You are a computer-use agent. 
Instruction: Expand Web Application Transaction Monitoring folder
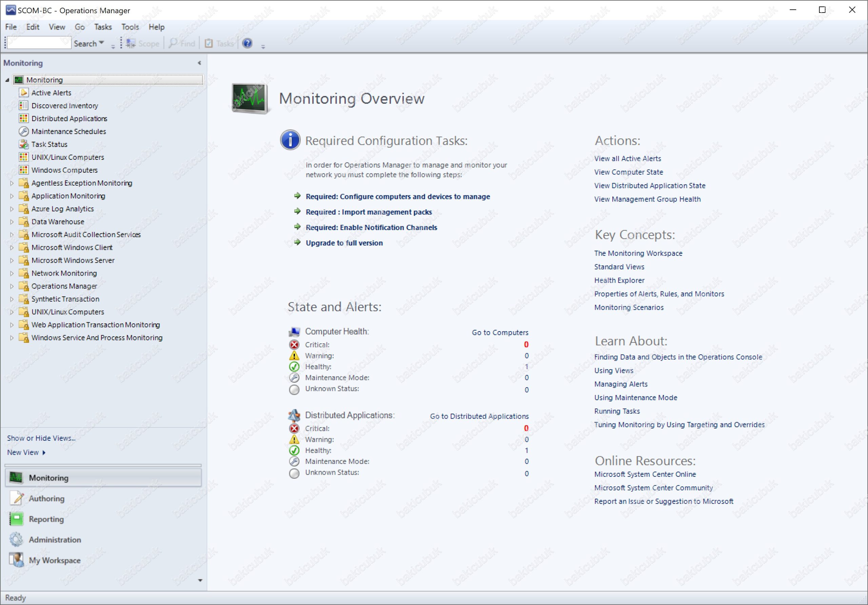tap(12, 325)
